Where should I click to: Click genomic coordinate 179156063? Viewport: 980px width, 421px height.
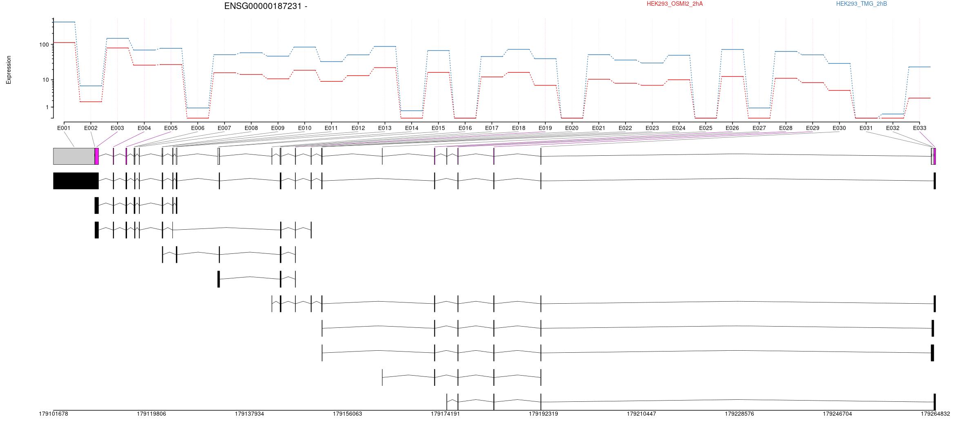[347, 414]
